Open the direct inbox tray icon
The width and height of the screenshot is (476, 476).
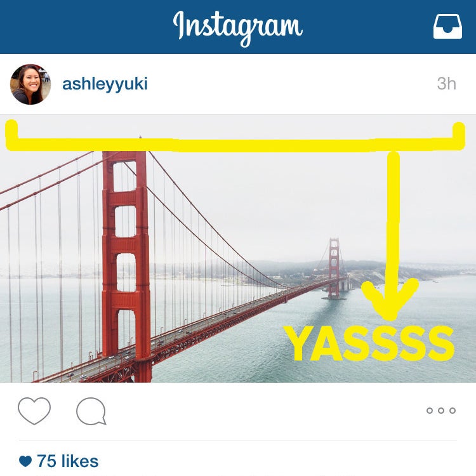[x=447, y=27]
